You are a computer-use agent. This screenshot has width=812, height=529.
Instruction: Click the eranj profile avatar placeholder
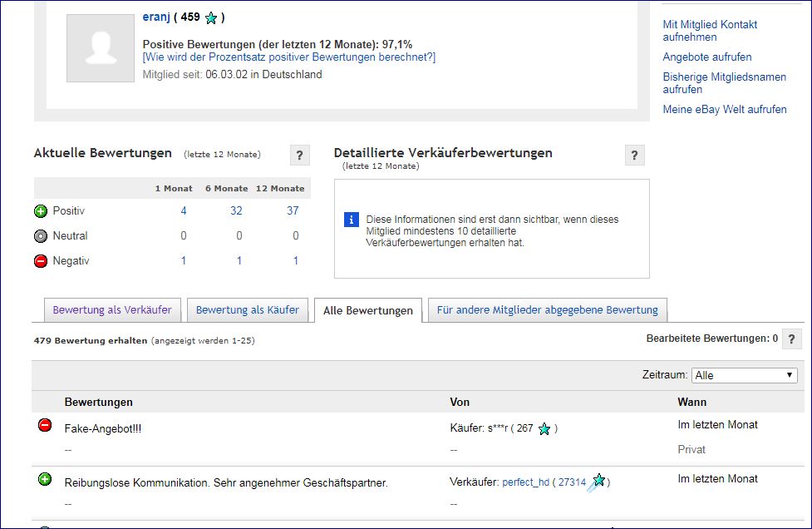[100, 47]
